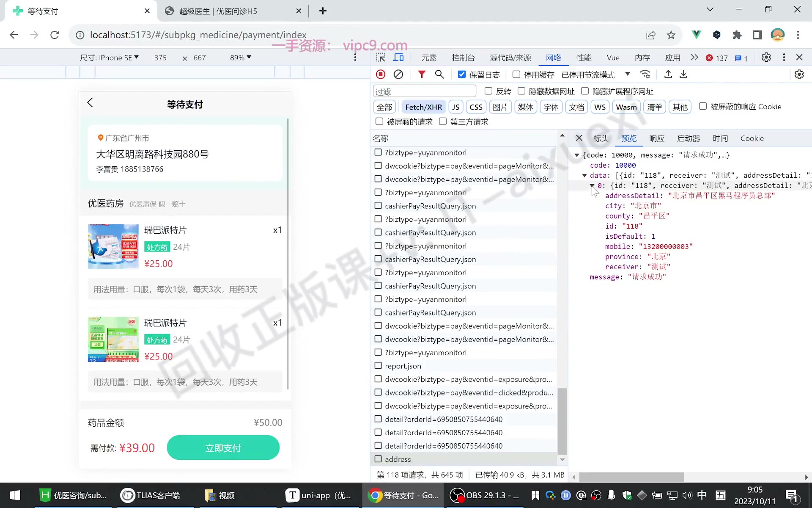Check hide data URLs checkbox
Image resolution: width=812 pixels, height=508 pixels.
click(521, 91)
